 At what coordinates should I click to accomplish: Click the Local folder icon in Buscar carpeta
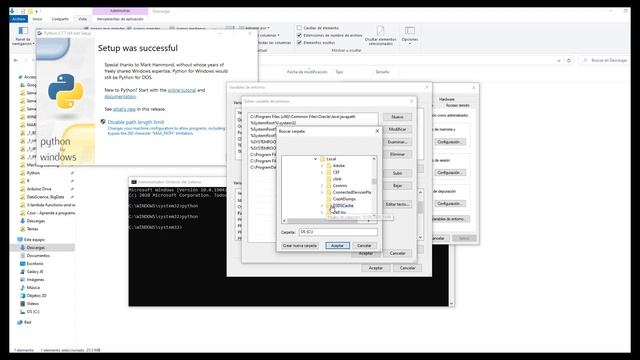pyautogui.click(x=322, y=159)
